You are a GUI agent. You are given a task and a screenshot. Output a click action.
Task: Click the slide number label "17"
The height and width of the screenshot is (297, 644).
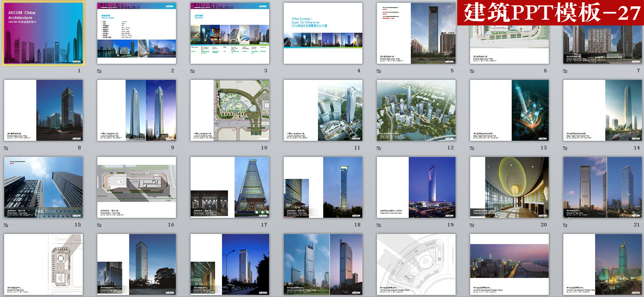[x=264, y=225]
